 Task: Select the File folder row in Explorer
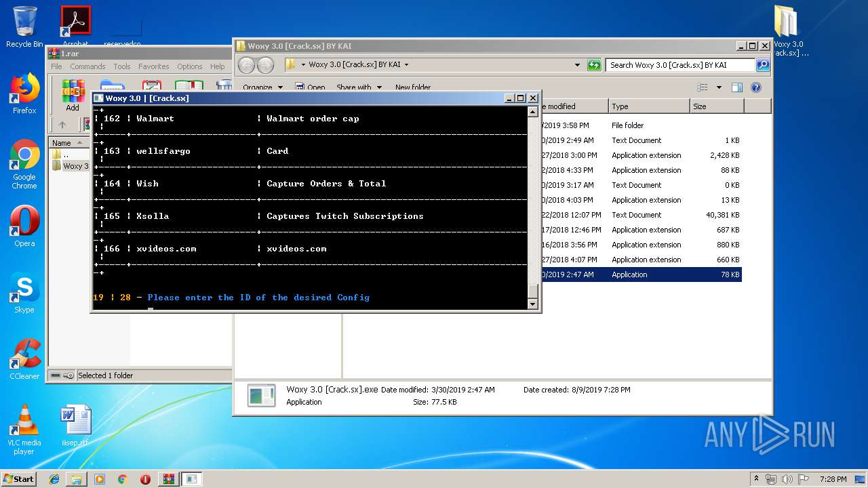pos(641,125)
